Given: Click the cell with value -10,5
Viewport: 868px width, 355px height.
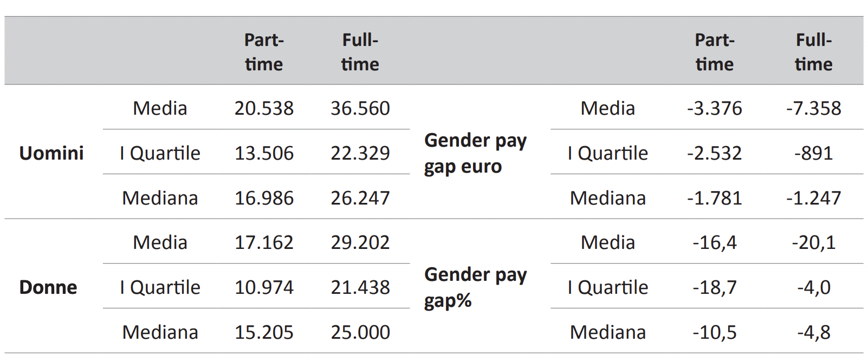Looking at the screenshot, I should tap(714, 332).
